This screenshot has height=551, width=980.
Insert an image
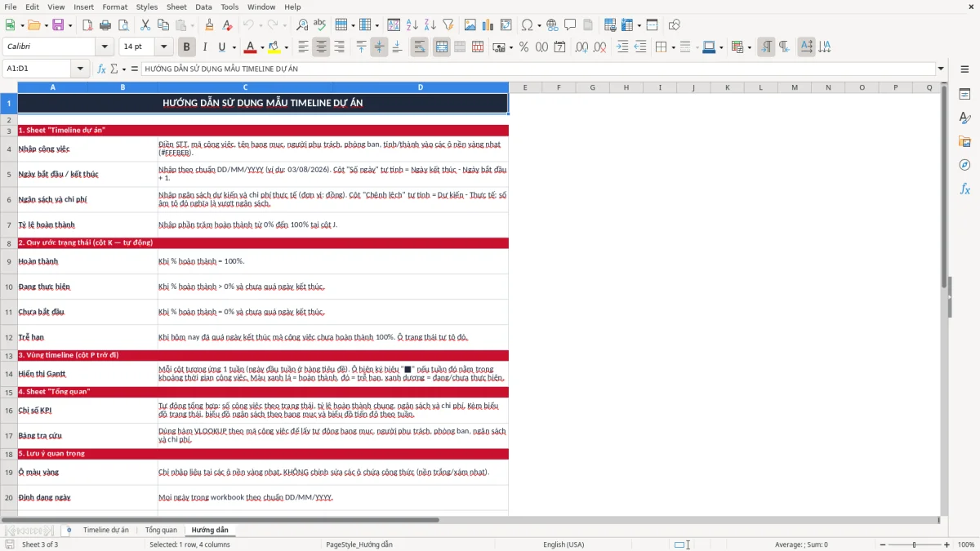(x=470, y=25)
